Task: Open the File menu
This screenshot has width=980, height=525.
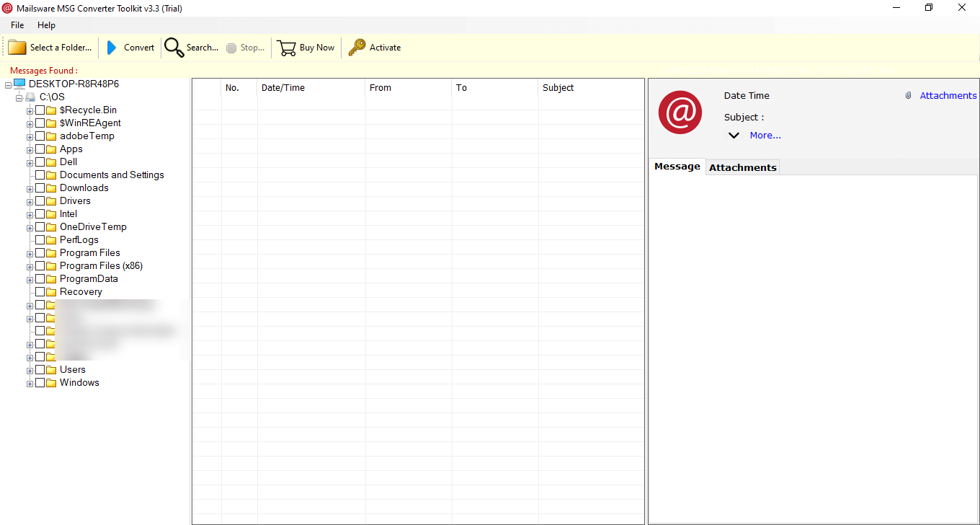Action: [17, 25]
